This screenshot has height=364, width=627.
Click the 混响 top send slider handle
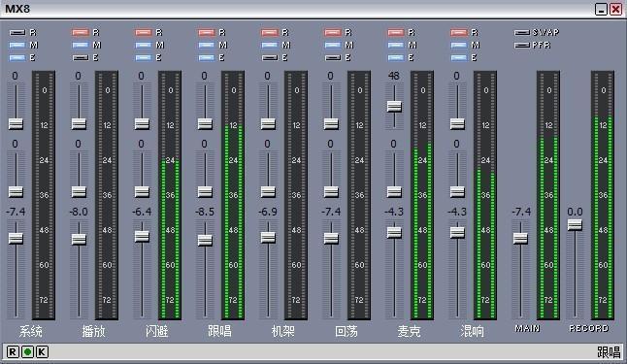tap(457, 123)
